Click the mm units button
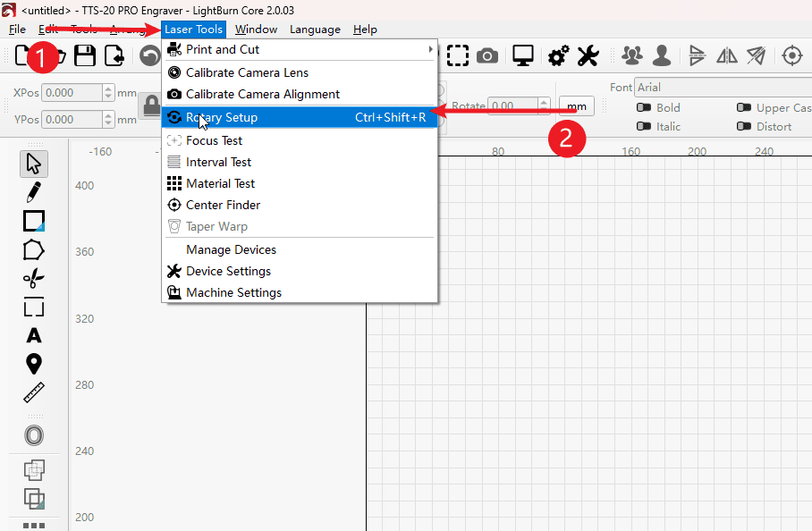 [x=576, y=106]
